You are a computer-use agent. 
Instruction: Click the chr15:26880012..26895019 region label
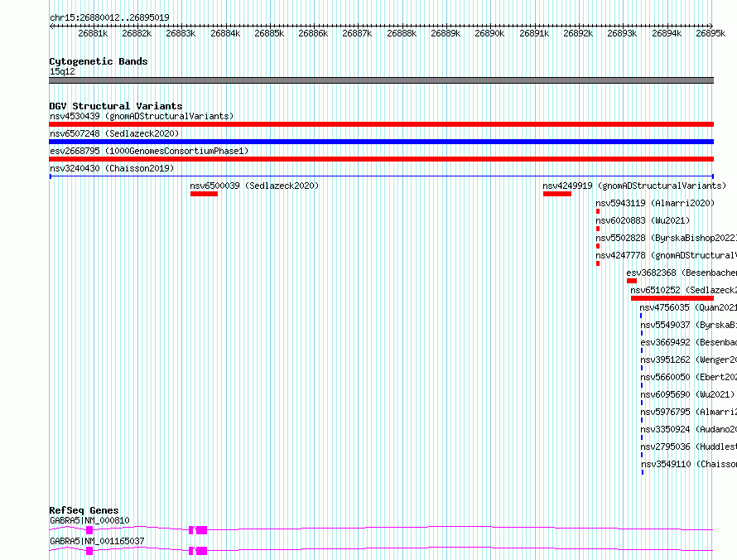coord(109,17)
